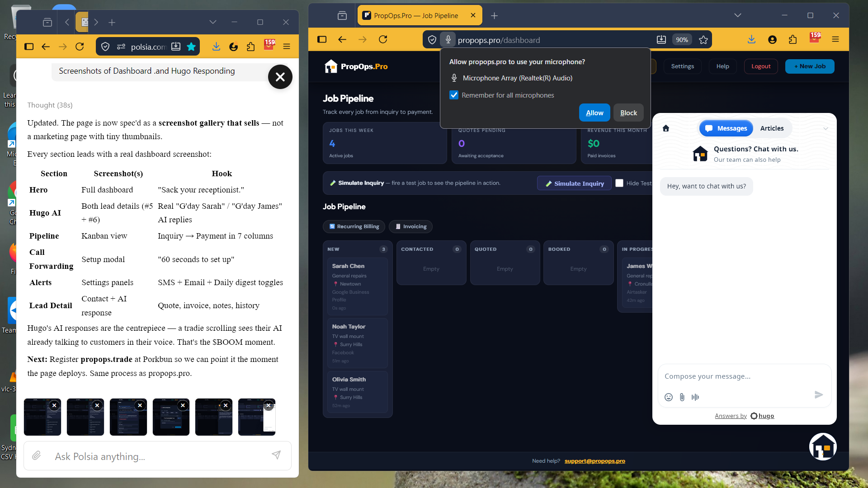Open the account icon in PropOps browser toolbar
This screenshot has width=868, height=488.
click(x=772, y=39)
